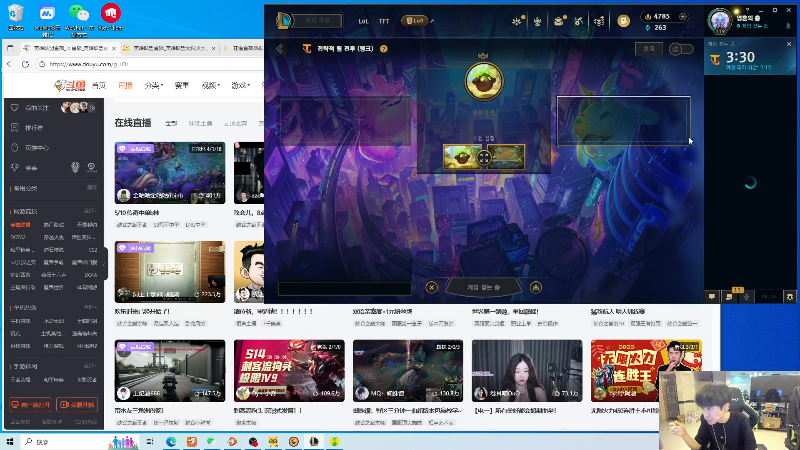Open chat bubble icon at client bottom right
This screenshot has width=800, height=450.
[x=712, y=296]
